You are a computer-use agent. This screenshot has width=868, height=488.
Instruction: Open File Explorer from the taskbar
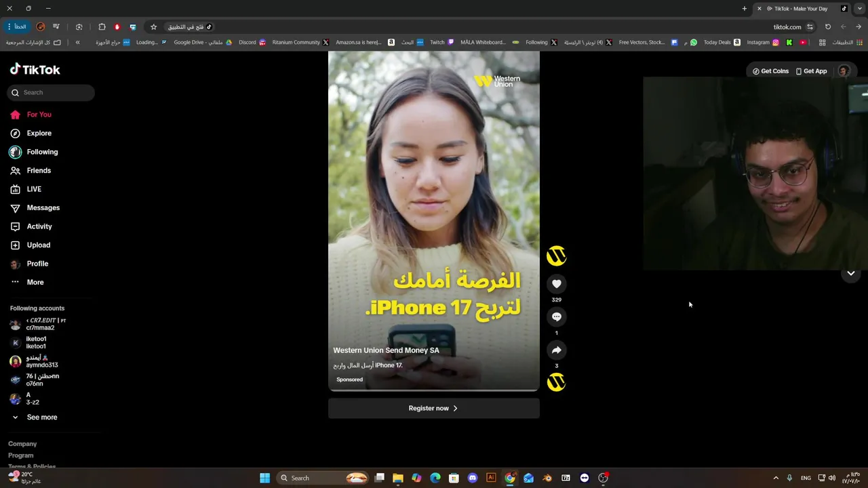point(398,478)
